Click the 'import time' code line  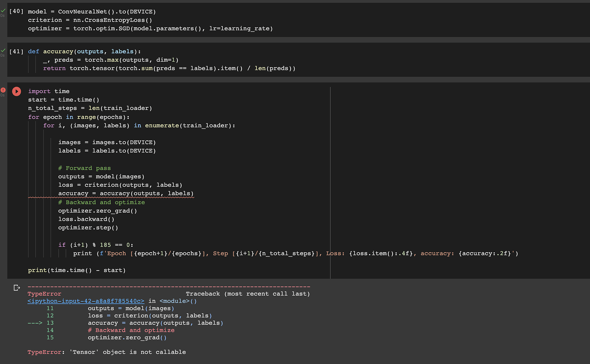[x=49, y=91]
